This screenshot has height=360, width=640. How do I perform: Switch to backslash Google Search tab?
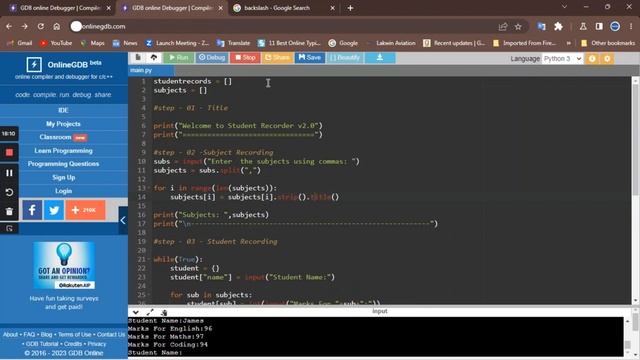(284, 8)
